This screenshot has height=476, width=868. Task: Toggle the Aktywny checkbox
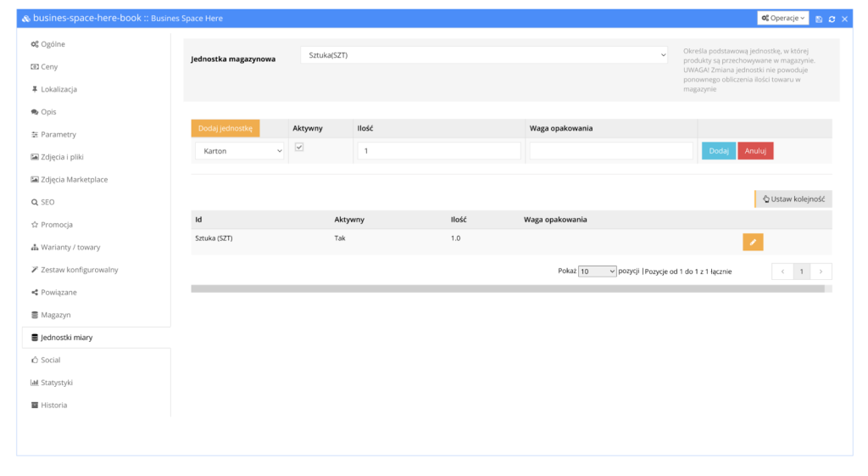[x=298, y=148]
